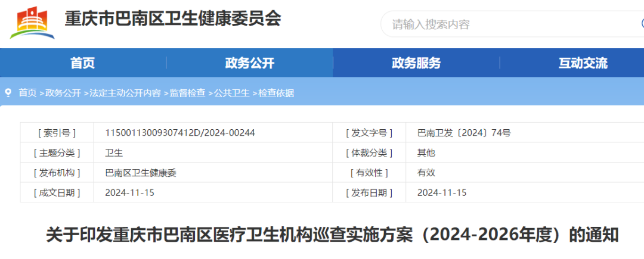Screen dimensions: 644x259
Task: Click the [ 发文字号 ] label
Action: pyautogui.click(x=369, y=133)
